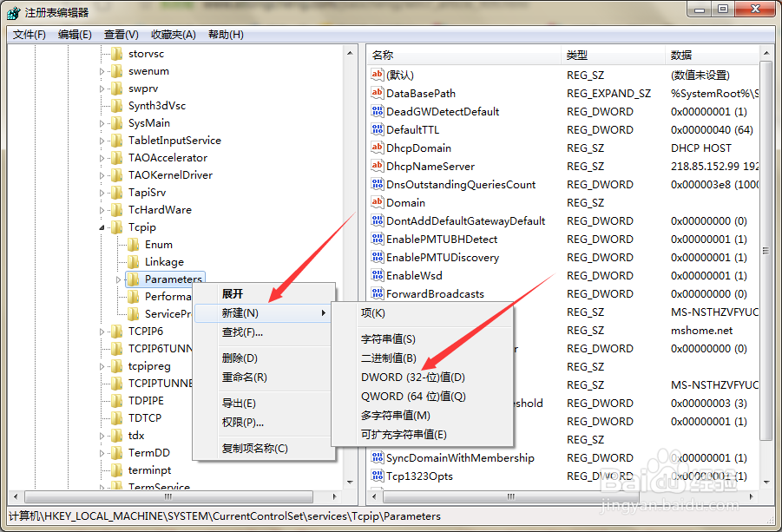Click the TCPIP6 folder icon
Screen dimensions: 782x532
pyautogui.click(x=116, y=331)
